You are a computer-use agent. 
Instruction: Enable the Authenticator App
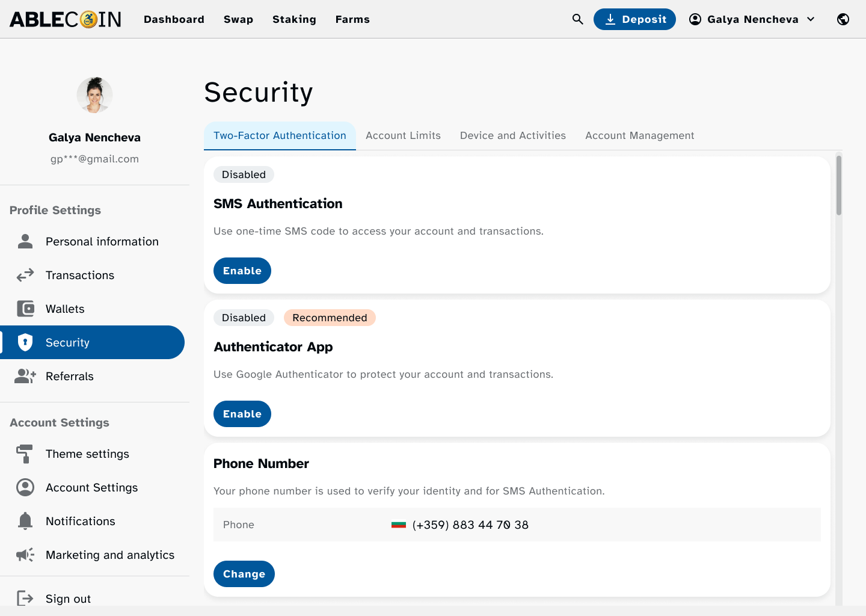click(x=242, y=414)
